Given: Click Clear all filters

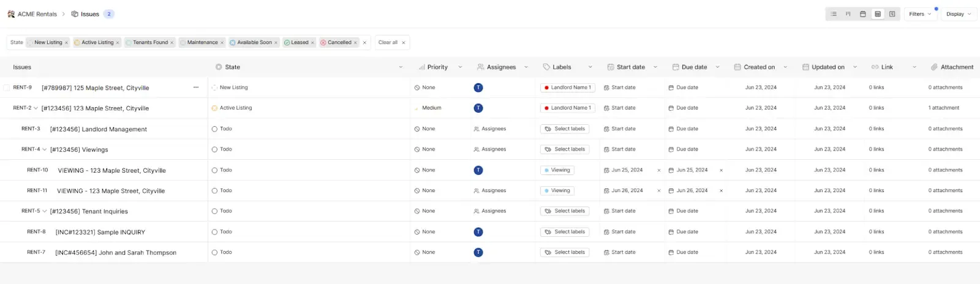Looking at the screenshot, I should coord(391,43).
